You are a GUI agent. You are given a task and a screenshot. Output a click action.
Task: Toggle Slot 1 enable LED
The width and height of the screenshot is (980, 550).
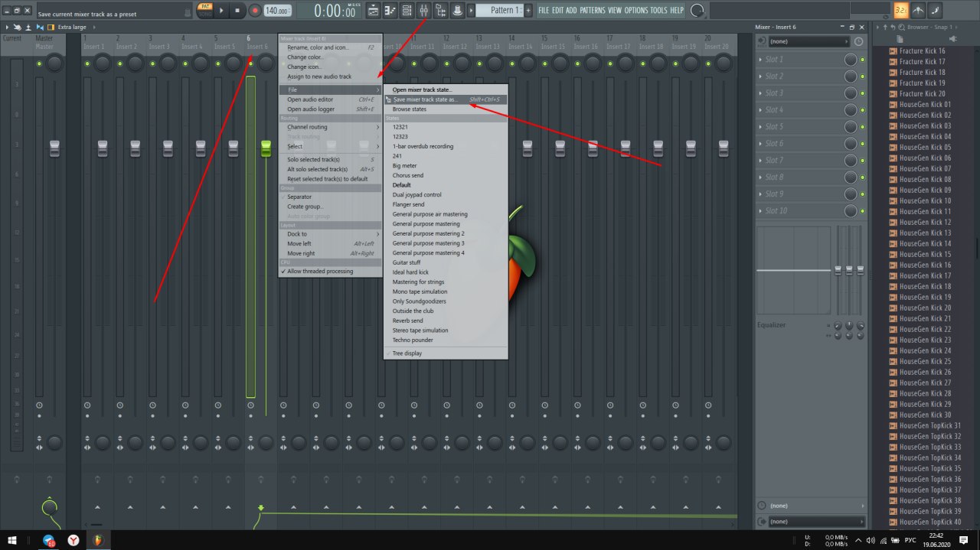point(862,60)
